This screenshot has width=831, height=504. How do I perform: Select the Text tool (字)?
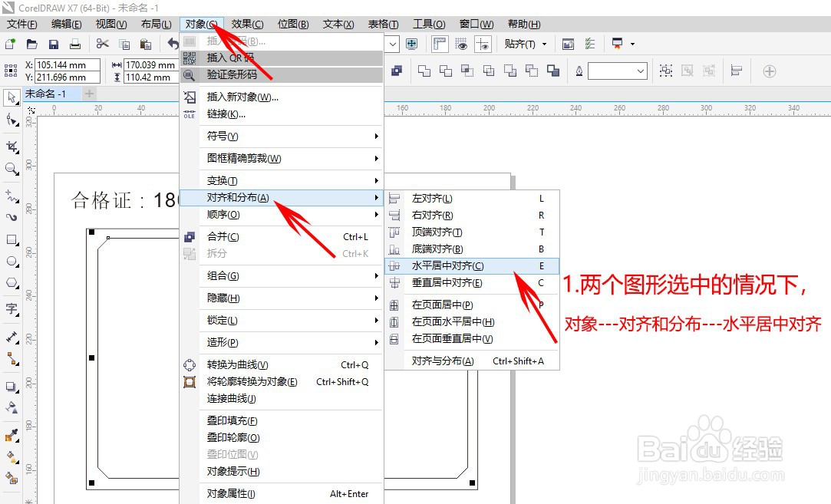point(12,309)
